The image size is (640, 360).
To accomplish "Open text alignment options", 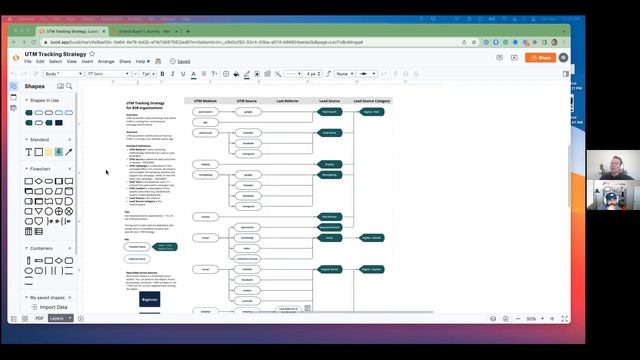I will pyautogui.click(x=204, y=74).
